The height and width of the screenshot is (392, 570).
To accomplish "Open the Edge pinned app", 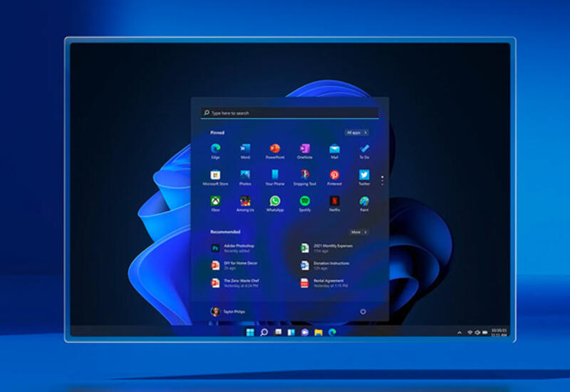I will click(x=216, y=151).
